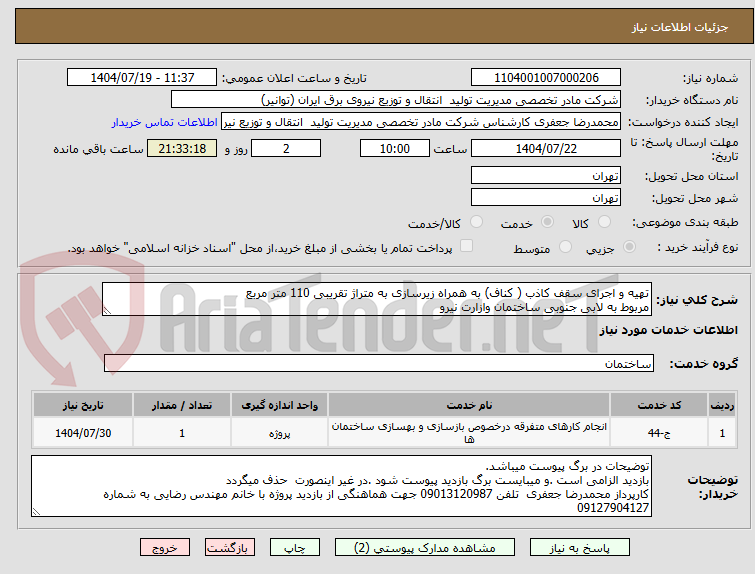Viewport: 755px width, 574px height.
Task: Click the unit cell پروژه
Action: pos(279,433)
